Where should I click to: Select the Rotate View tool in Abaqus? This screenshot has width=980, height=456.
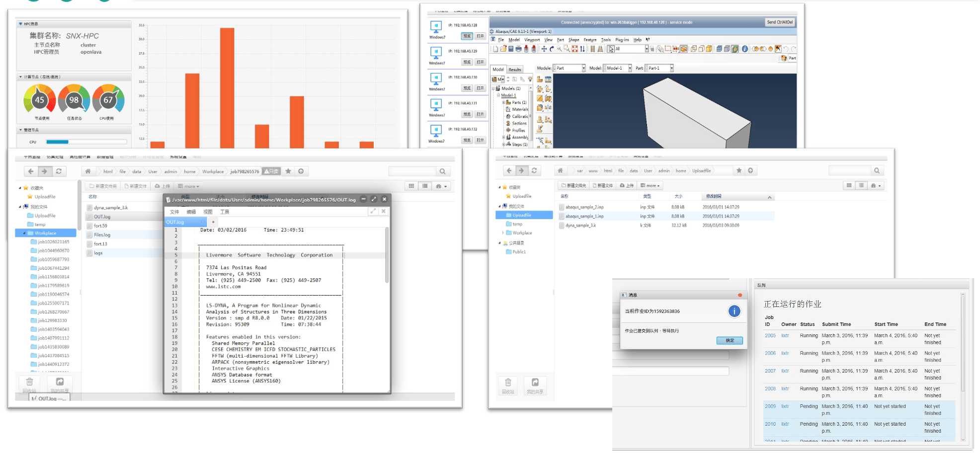coord(552,49)
